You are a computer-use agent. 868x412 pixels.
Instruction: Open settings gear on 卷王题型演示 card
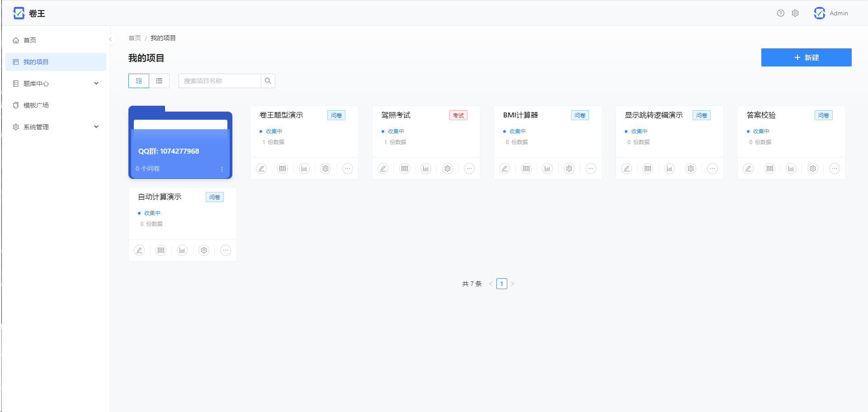pyautogui.click(x=325, y=169)
